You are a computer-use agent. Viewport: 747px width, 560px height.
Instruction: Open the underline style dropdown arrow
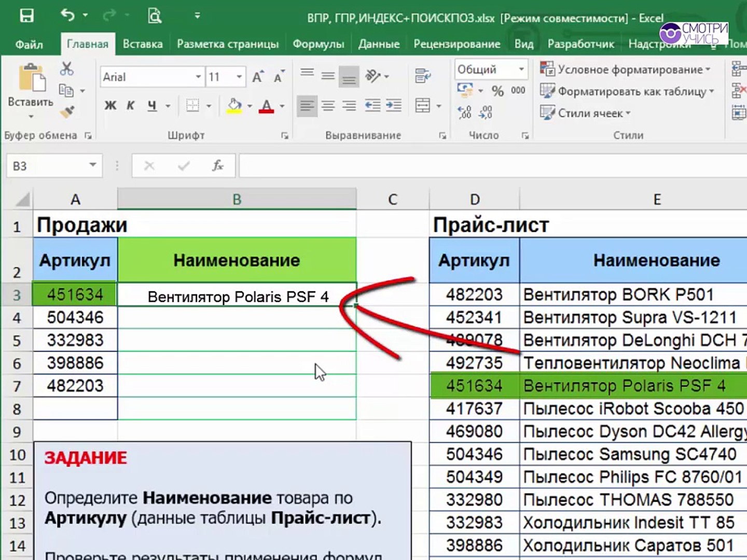coord(168,106)
